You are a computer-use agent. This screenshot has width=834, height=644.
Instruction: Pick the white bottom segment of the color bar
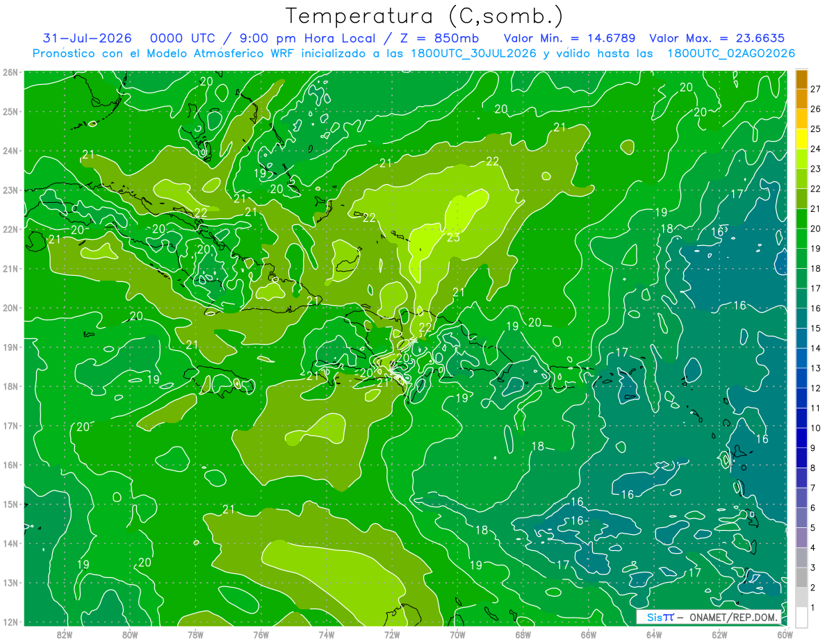802,617
